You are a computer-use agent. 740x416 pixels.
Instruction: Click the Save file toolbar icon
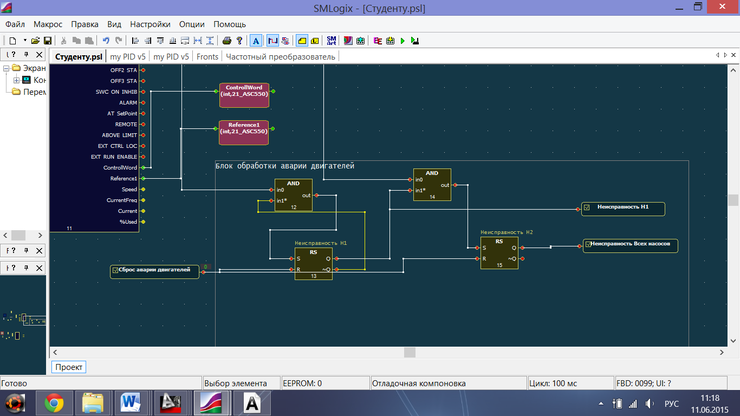(47, 41)
